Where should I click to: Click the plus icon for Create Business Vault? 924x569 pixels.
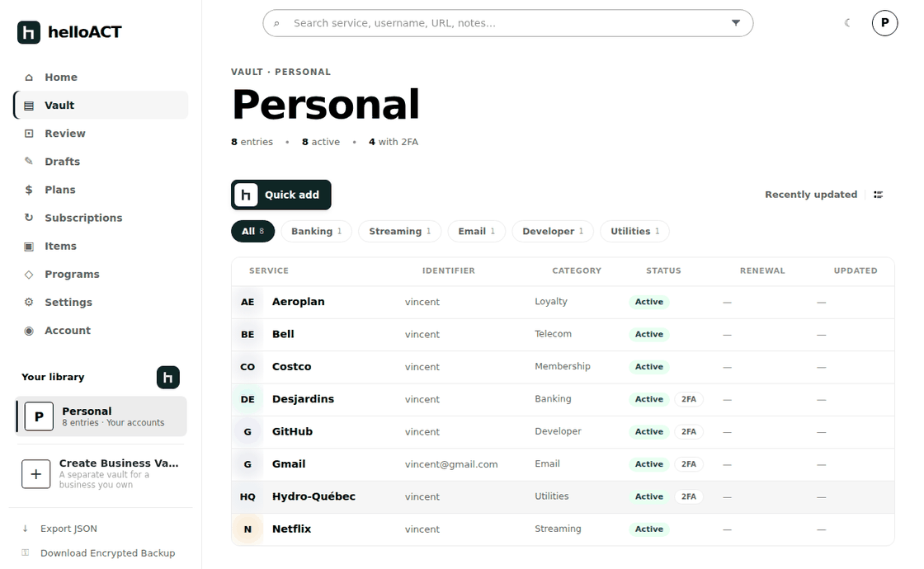point(36,474)
